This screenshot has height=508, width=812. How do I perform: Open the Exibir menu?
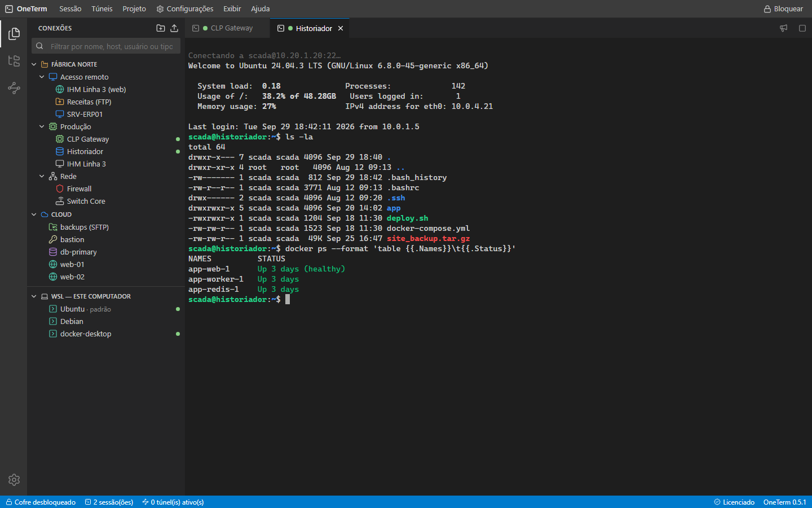[x=232, y=9]
